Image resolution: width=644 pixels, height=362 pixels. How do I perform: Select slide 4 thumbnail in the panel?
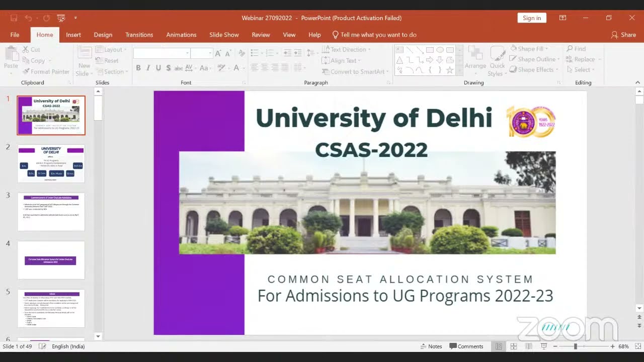coord(51,260)
